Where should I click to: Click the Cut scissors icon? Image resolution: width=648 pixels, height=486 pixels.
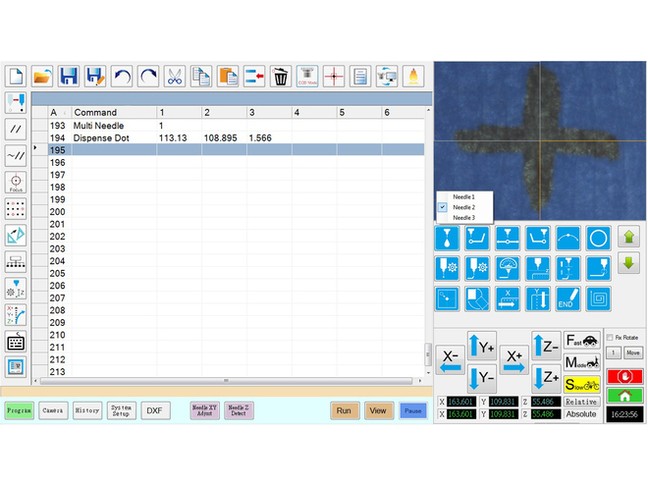click(174, 76)
